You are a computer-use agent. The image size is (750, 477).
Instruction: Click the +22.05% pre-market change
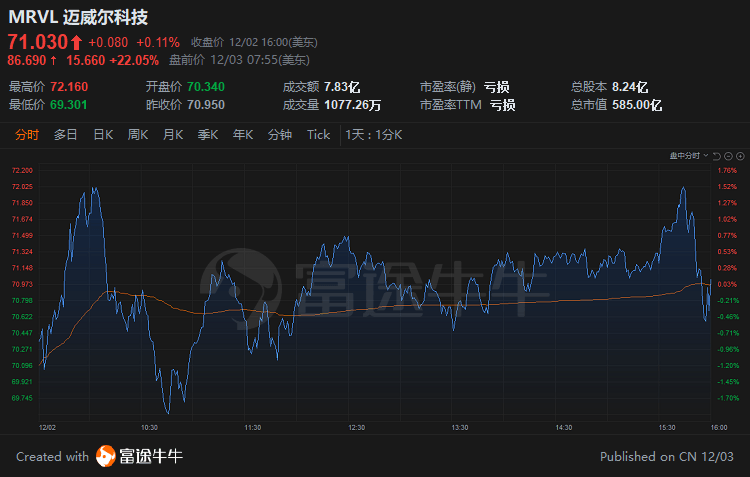coord(134,60)
